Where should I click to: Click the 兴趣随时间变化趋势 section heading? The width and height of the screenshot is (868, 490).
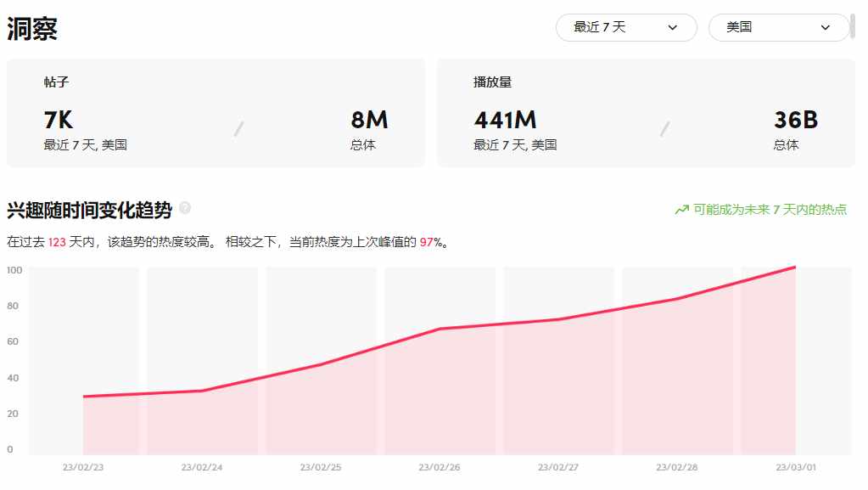[90, 210]
